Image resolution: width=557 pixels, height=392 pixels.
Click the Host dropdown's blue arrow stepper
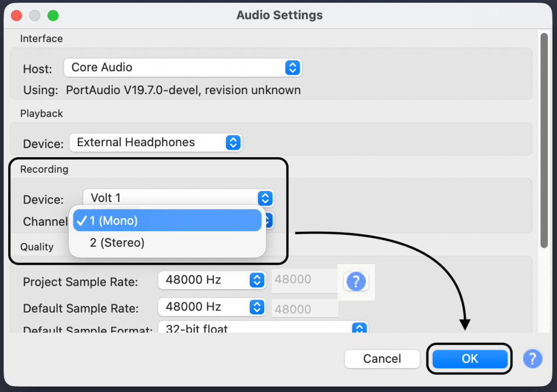293,68
